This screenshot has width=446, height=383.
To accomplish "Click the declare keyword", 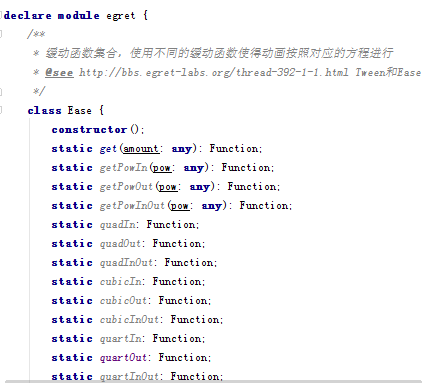I will click(28, 15).
